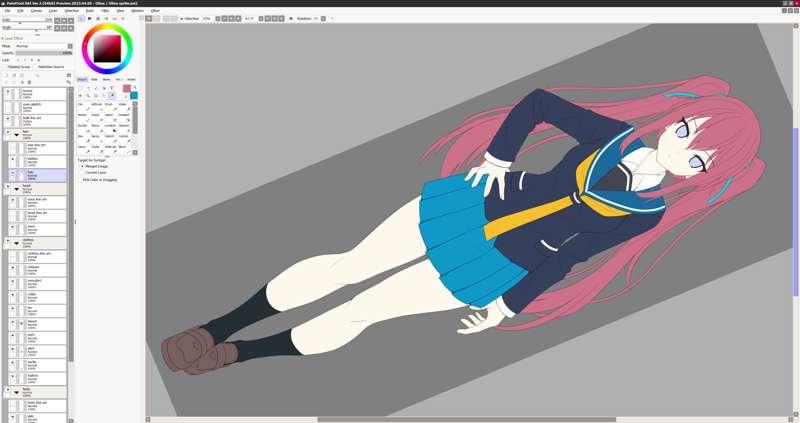Show the HSV slider panel icon
This screenshot has height=423, width=800.
[x=97, y=18]
